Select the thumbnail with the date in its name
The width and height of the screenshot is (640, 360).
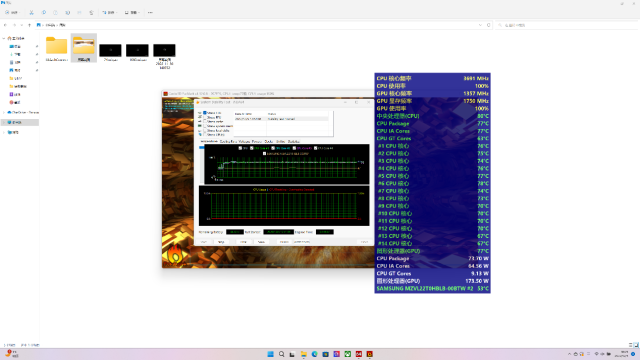164,56
